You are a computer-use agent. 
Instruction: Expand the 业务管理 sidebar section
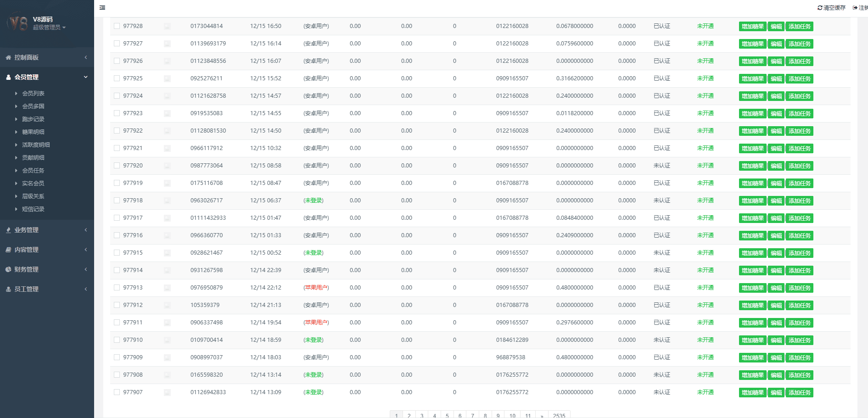(47, 230)
